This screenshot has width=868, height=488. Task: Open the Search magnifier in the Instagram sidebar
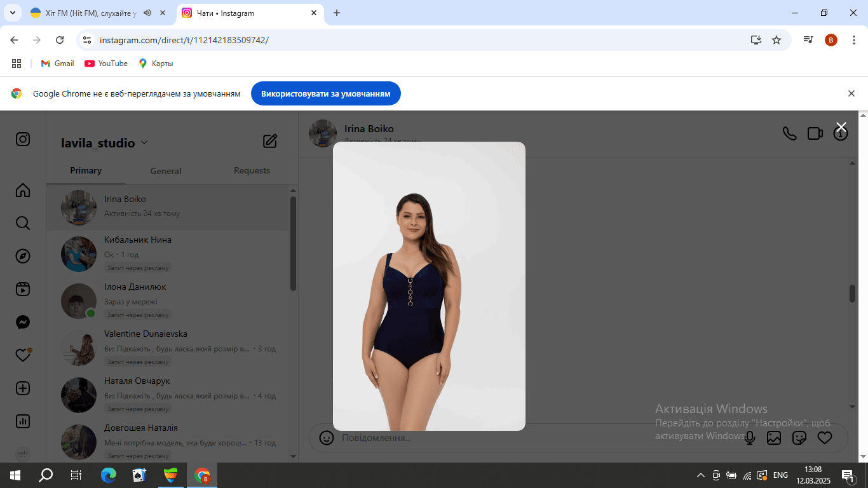[x=23, y=223]
